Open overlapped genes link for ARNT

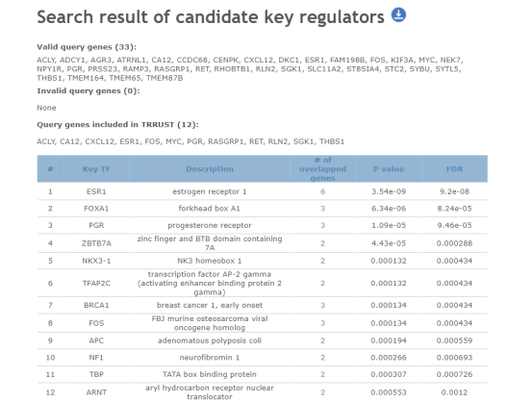(x=322, y=392)
